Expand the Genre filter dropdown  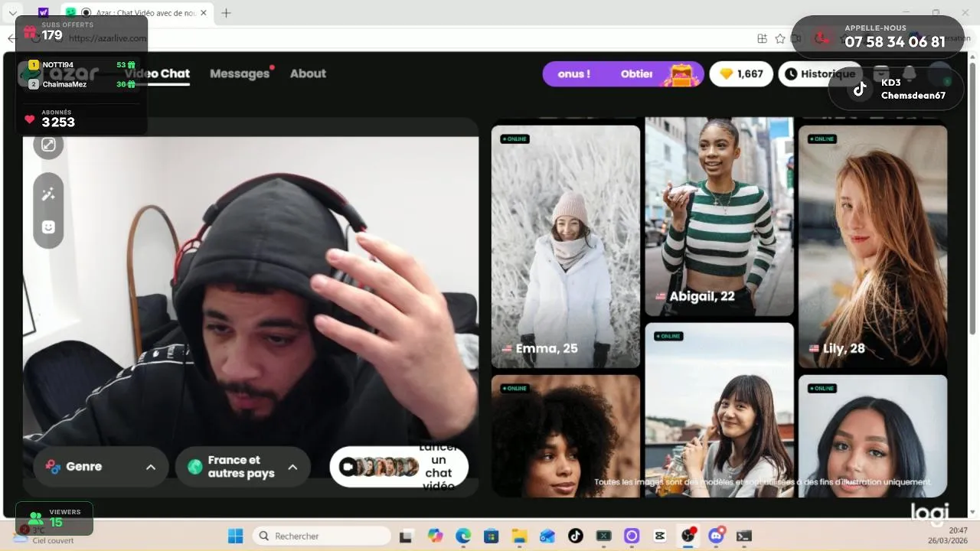click(x=101, y=467)
